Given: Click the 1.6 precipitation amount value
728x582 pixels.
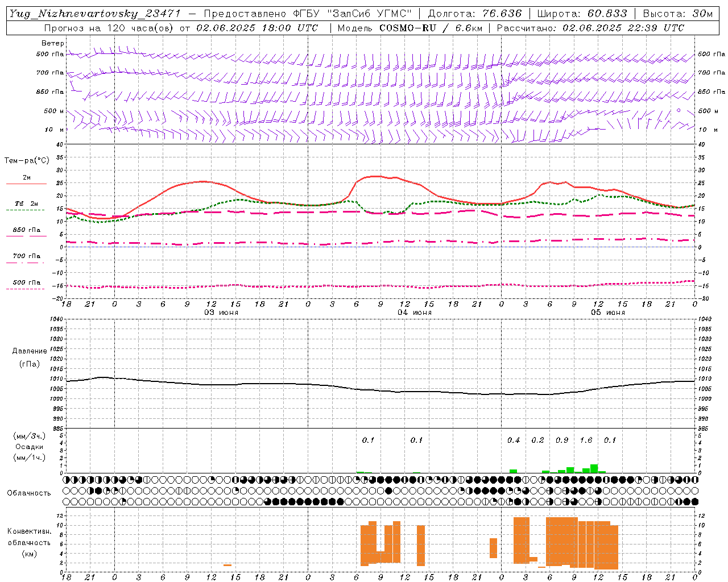Looking at the screenshot, I should click(586, 440).
